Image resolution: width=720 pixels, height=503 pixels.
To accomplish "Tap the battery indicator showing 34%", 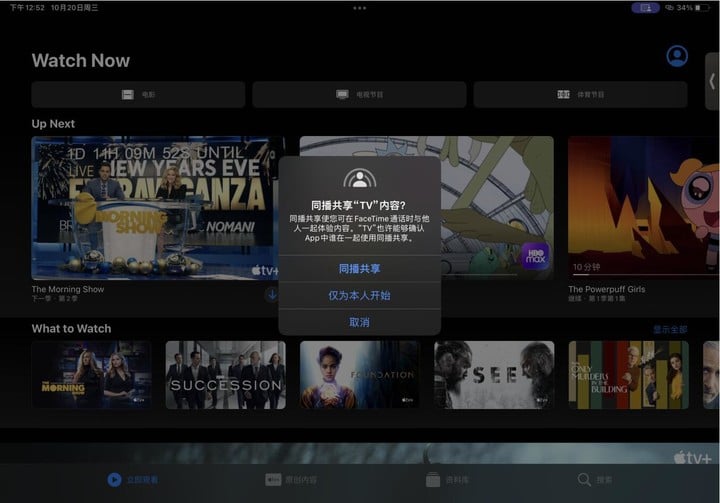I will click(x=693, y=8).
